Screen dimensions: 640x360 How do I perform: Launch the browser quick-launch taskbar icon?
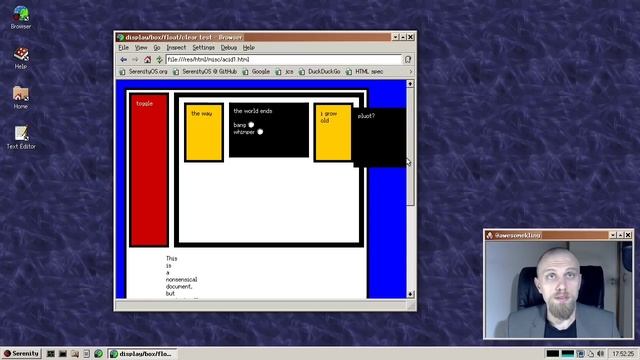click(98, 353)
